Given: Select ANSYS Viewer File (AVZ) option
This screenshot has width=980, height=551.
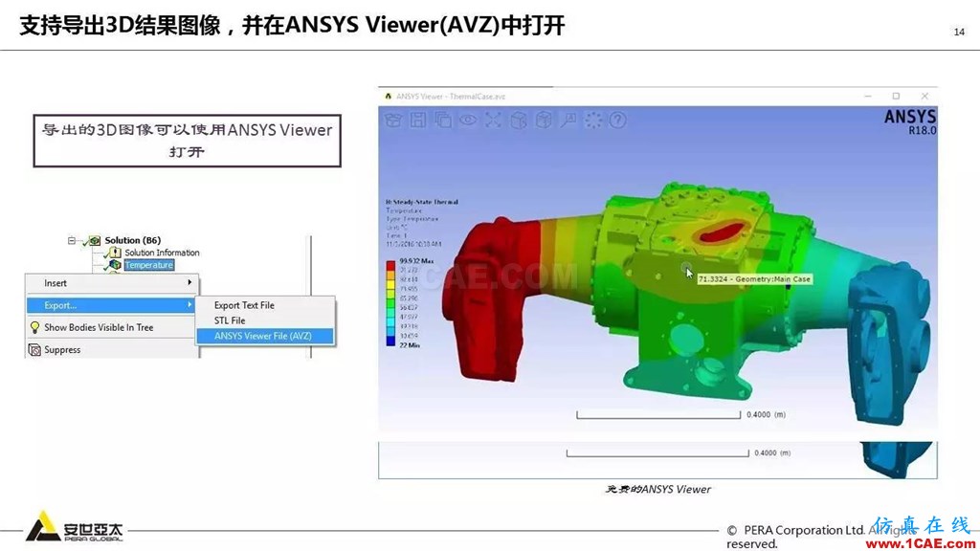Looking at the screenshot, I should click(265, 336).
